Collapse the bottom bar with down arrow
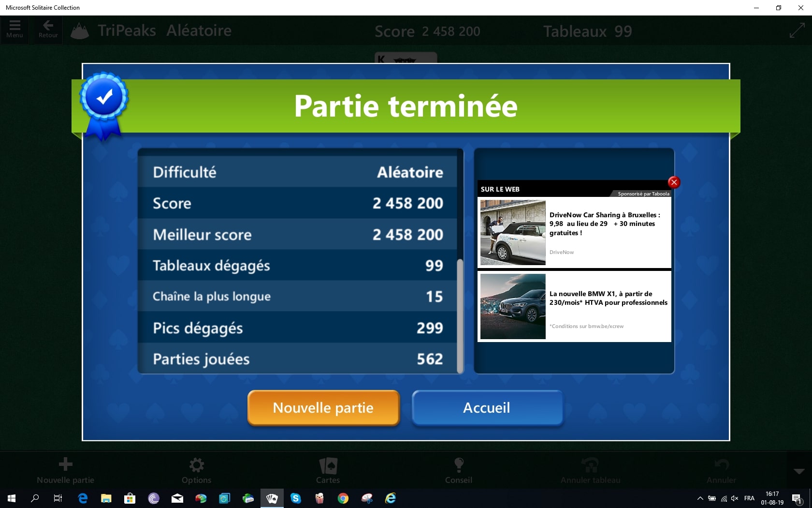 pos(799,471)
